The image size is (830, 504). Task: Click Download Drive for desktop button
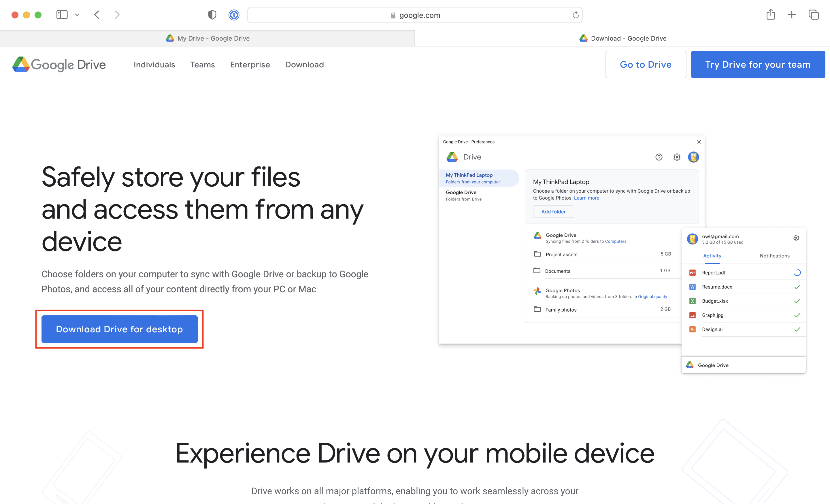119,329
